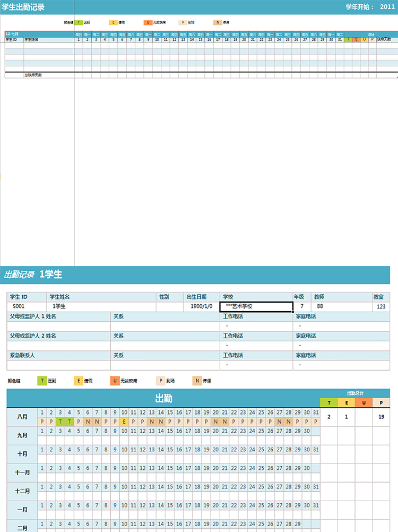Select the birth date cell 1900/1/0

(x=201, y=306)
